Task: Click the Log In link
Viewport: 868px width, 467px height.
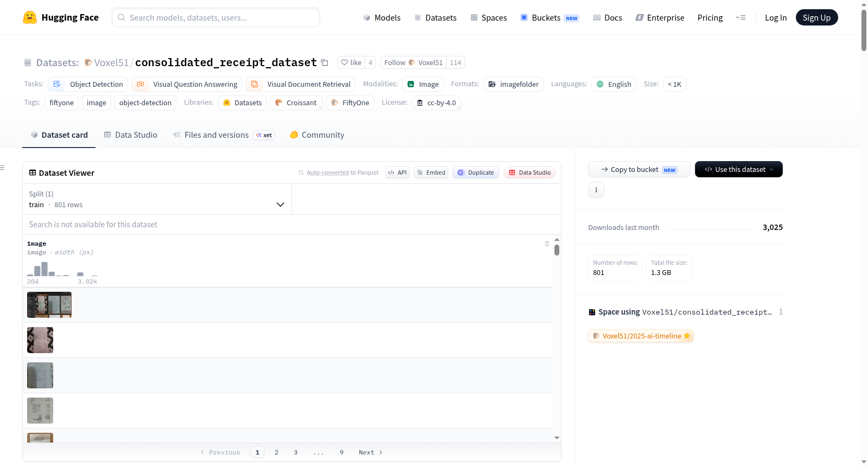Action: coord(776,17)
